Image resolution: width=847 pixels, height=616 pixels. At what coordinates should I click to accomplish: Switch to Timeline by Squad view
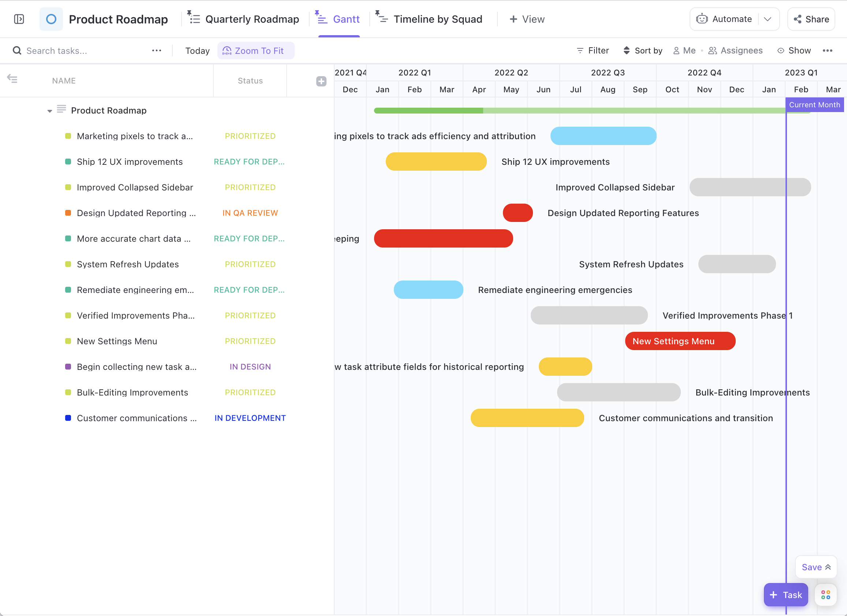[x=437, y=18]
